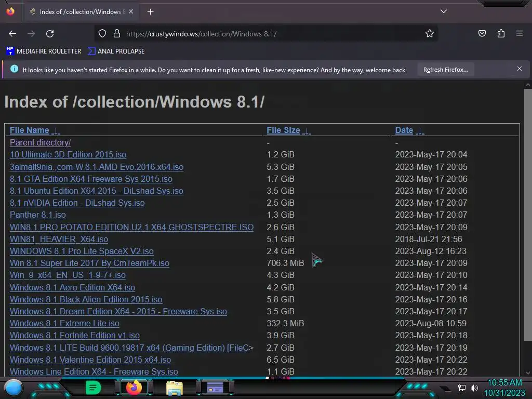Screen dimensions: 532x399
Task: Open Windows 8.1 Aero Edition X64.iso
Action: point(72,287)
